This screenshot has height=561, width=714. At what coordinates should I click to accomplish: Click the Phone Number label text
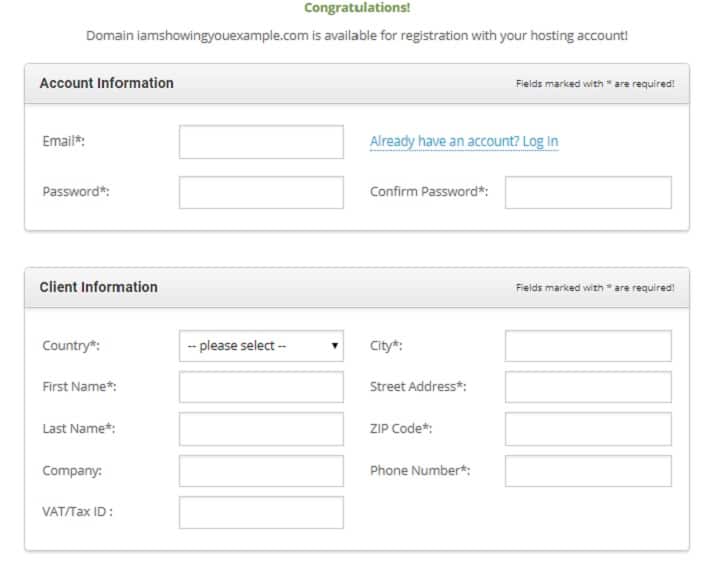tap(420, 471)
